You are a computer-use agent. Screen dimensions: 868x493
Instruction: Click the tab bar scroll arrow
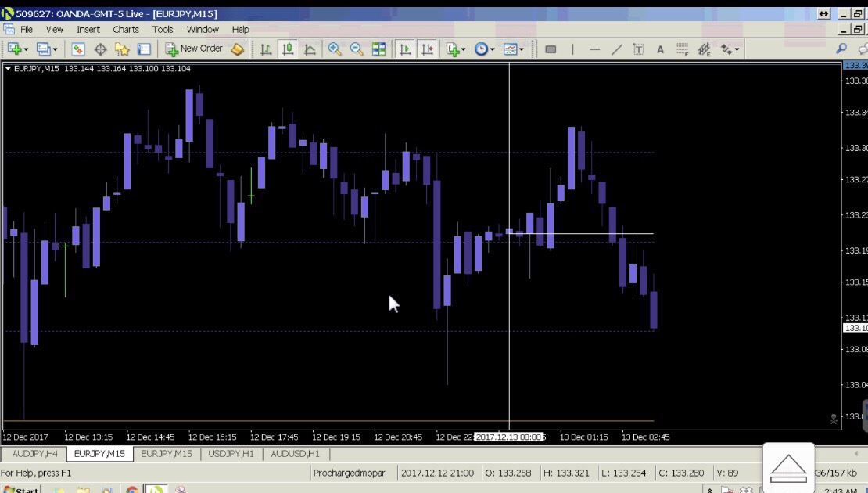click(x=855, y=454)
